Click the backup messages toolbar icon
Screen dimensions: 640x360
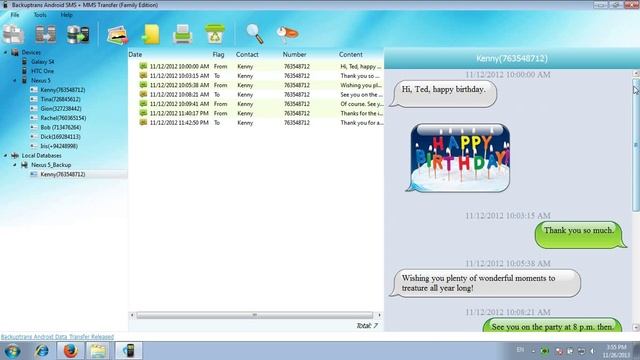point(13,34)
